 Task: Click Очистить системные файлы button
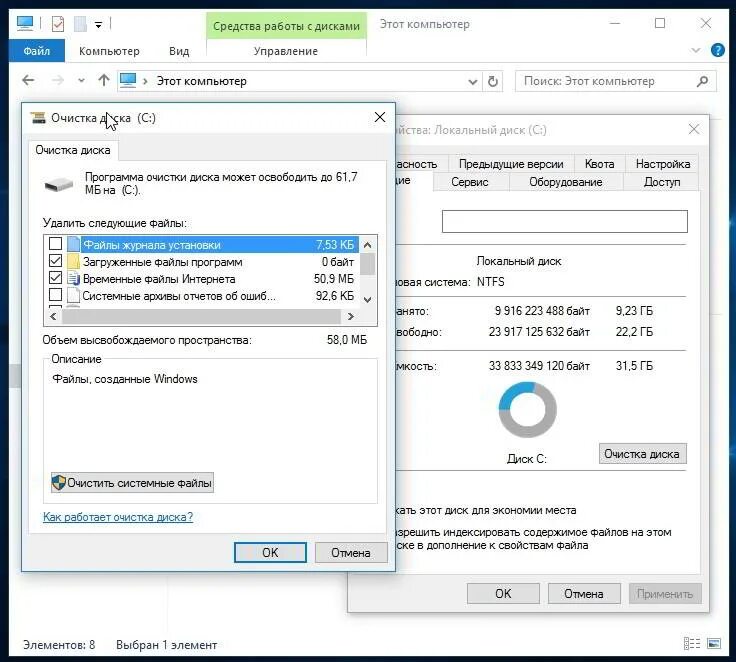click(x=132, y=483)
